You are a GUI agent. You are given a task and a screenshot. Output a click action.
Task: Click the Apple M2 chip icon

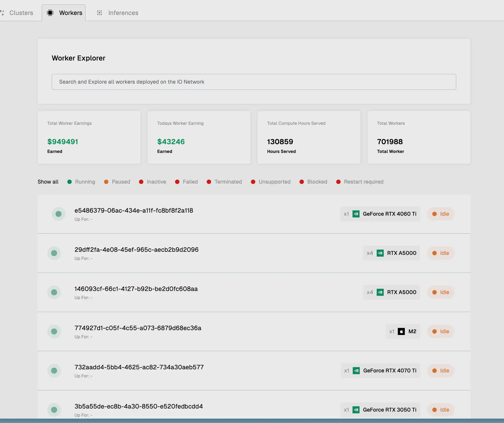click(401, 331)
